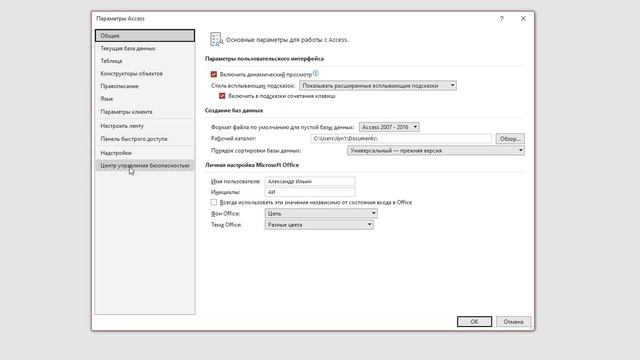Click the Параметры пользовательского интерфейса heading
This screenshot has width=640, height=360.
click(x=264, y=59)
